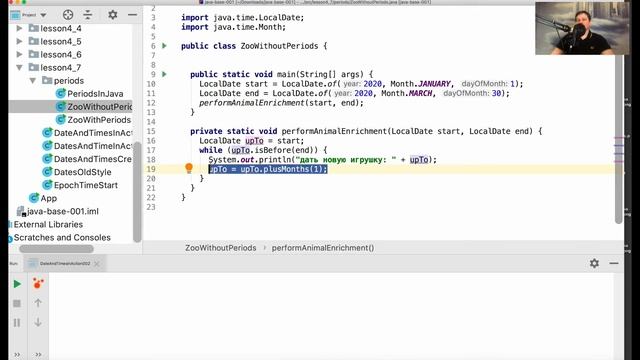
Task: Click the 'LocalDate upTo = start;' line
Action: pos(251,141)
